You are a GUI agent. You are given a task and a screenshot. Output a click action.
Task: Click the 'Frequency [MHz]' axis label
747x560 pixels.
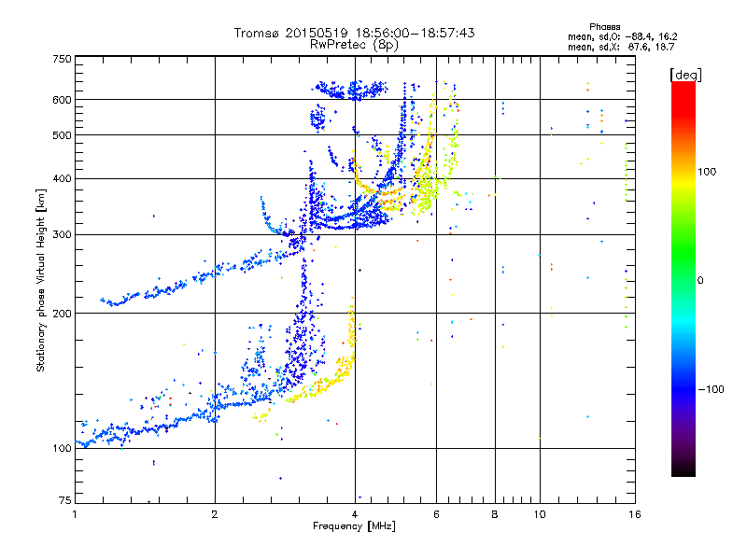click(x=354, y=526)
